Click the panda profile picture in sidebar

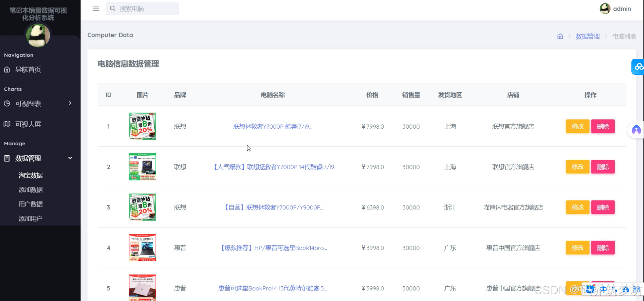coord(38,35)
